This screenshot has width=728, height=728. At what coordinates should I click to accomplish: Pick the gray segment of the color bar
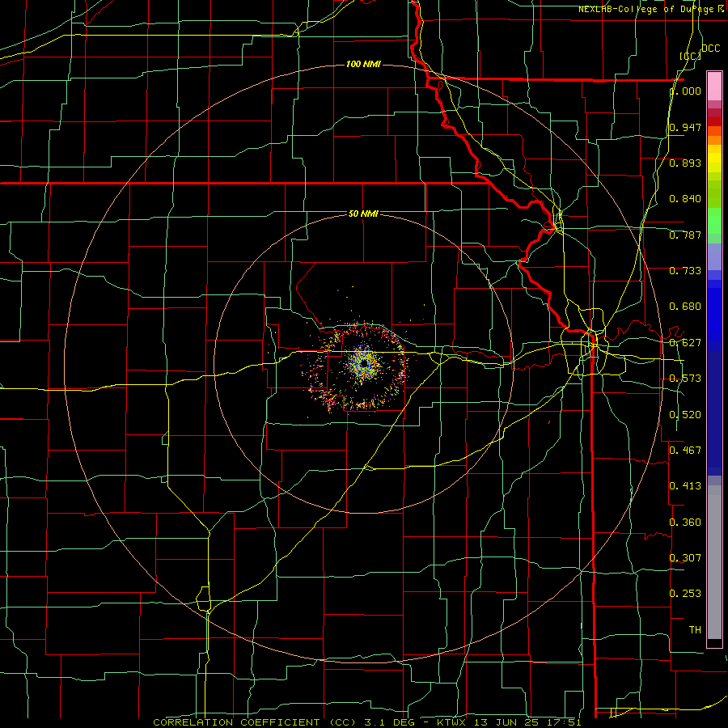point(714,562)
